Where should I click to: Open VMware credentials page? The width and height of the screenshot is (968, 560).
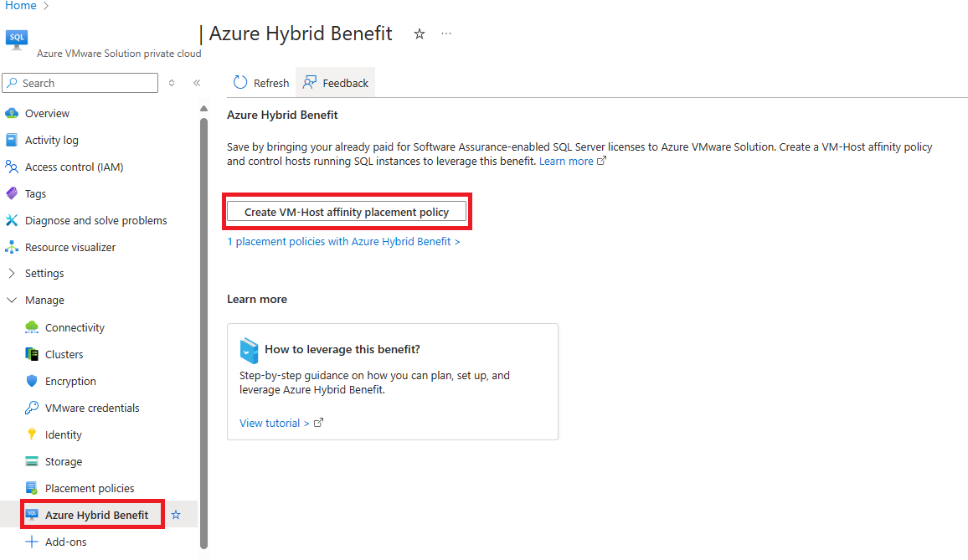pos(92,408)
